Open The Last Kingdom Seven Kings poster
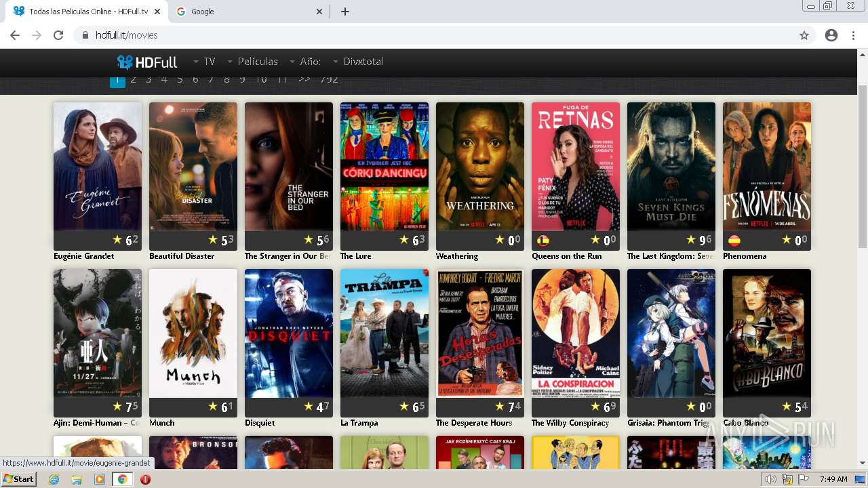This screenshot has height=488, width=868. pyautogui.click(x=671, y=167)
